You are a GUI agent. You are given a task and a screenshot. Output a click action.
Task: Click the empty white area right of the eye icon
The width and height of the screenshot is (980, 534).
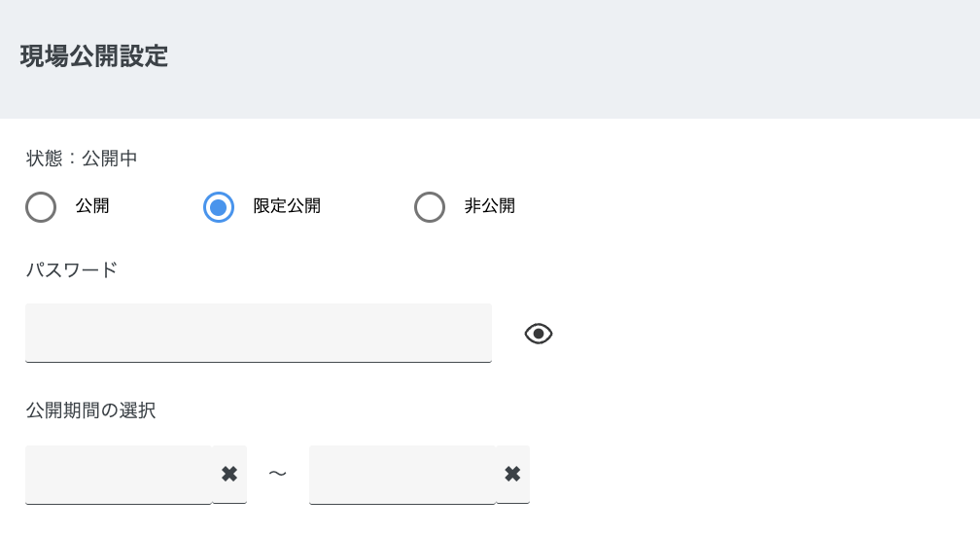(758, 334)
